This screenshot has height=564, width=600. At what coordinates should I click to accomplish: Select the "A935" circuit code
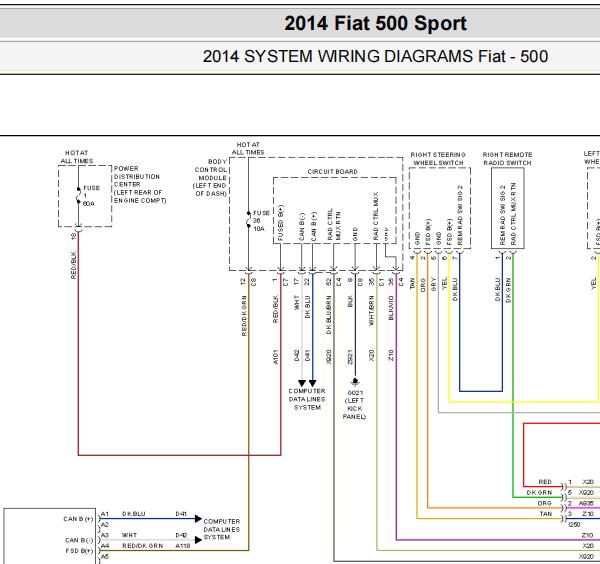pyautogui.click(x=586, y=503)
